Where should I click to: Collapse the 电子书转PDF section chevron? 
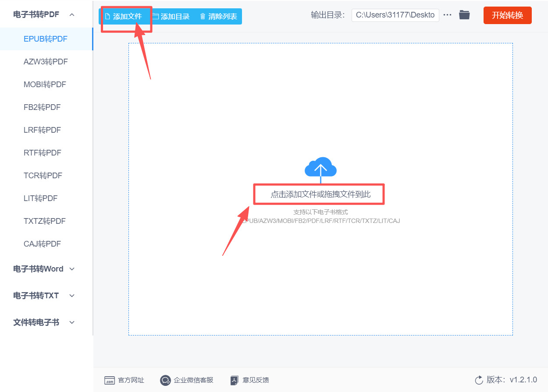coord(72,15)
